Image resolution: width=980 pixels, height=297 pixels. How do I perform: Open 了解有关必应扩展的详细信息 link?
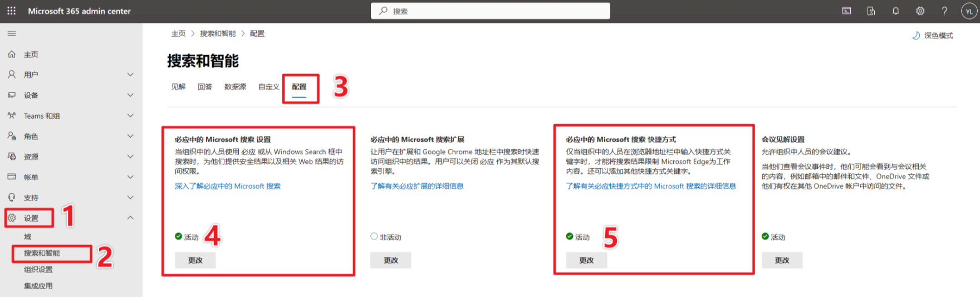416,186
